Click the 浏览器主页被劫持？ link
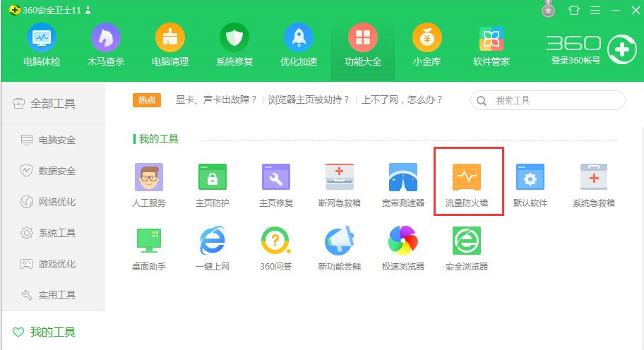Viewport: 644px width, 350px height. 309,99
